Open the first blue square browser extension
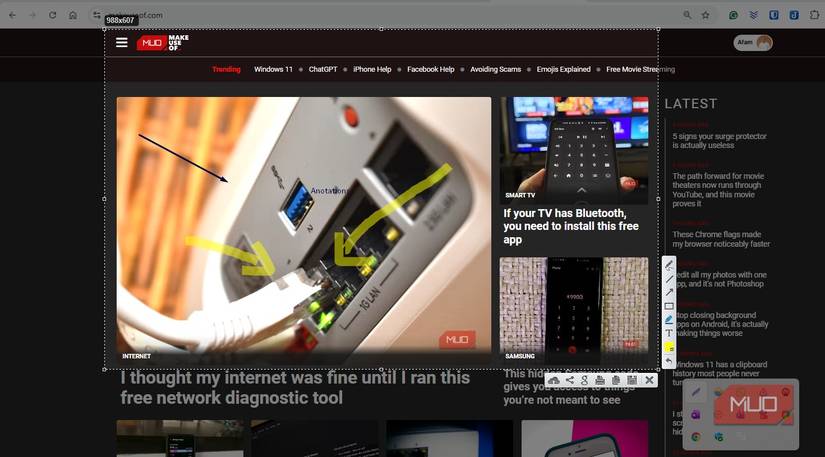 [x=773, y=15]
